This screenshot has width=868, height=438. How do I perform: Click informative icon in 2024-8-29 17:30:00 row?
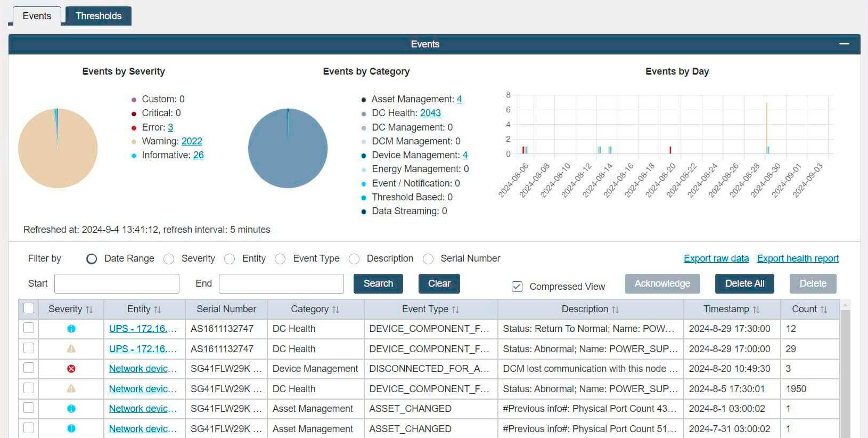coord(71,329)
